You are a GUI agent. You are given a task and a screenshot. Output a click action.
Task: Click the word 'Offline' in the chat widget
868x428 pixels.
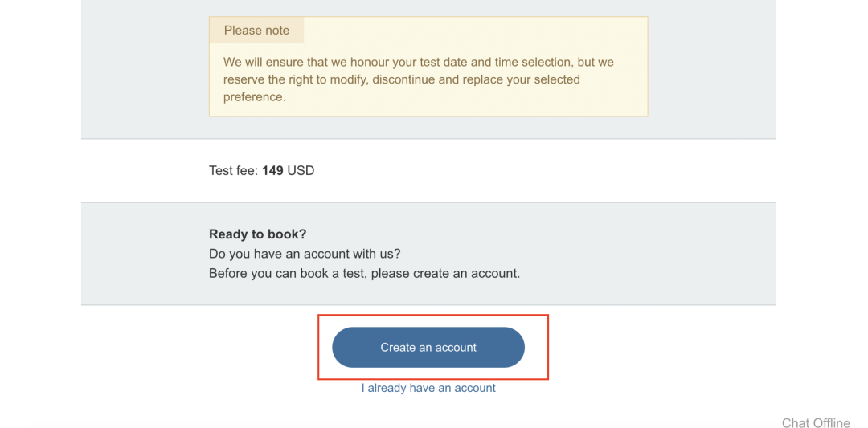click(x=832, y=422)
